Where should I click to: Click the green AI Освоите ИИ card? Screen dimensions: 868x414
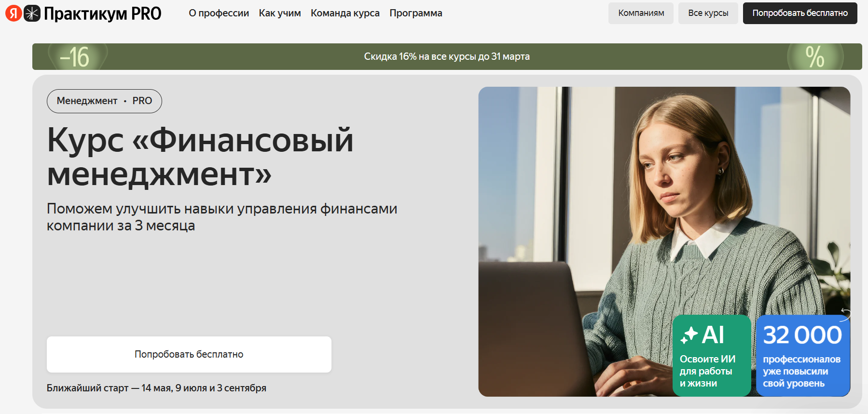(712, 356)
